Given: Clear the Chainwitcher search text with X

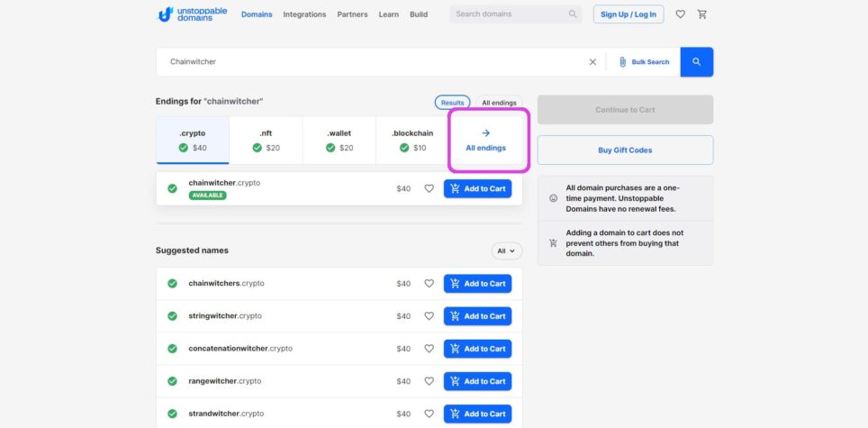Looking at the screenshot, I should point(592,62).
